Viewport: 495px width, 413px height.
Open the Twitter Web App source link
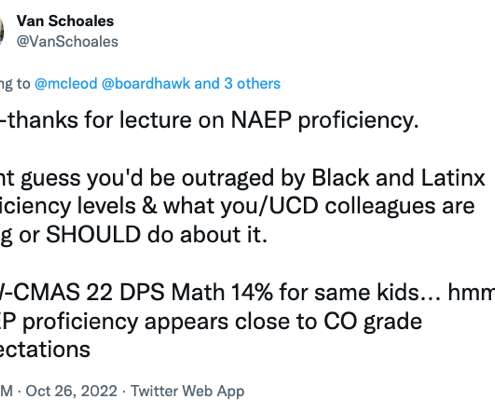coord(187,391)
